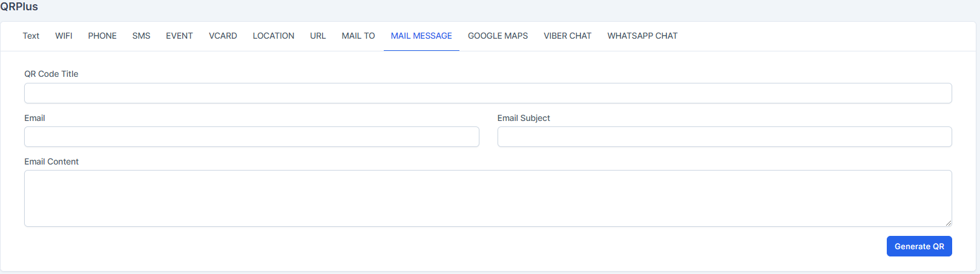980x274 pixels.
Task: Switch to the MAIL TO tab
Action: [358, 36]
